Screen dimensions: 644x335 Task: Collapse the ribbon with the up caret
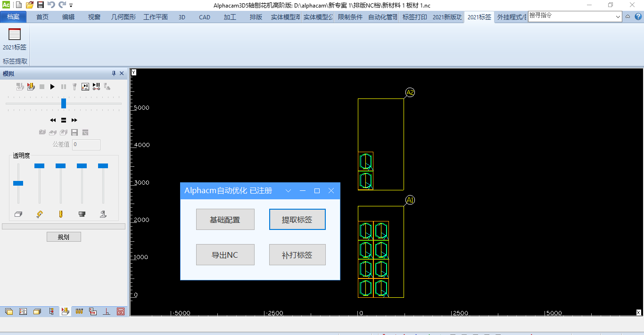[627, 16]
